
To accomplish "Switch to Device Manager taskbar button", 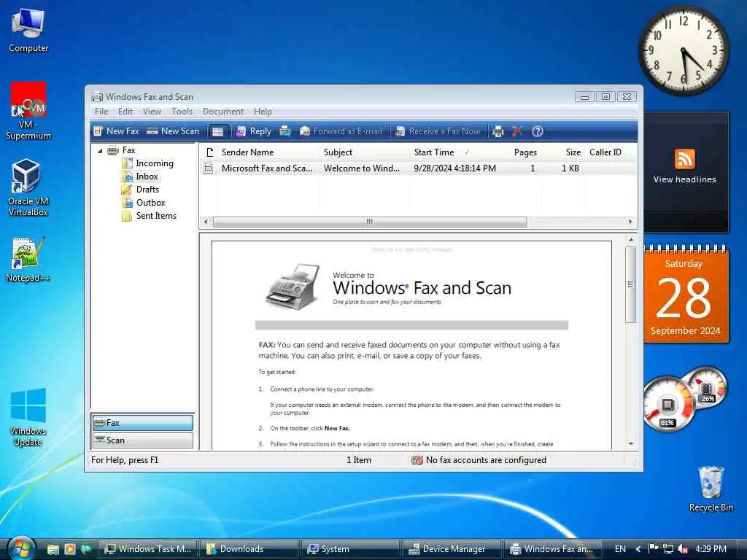I will point(452,549).
